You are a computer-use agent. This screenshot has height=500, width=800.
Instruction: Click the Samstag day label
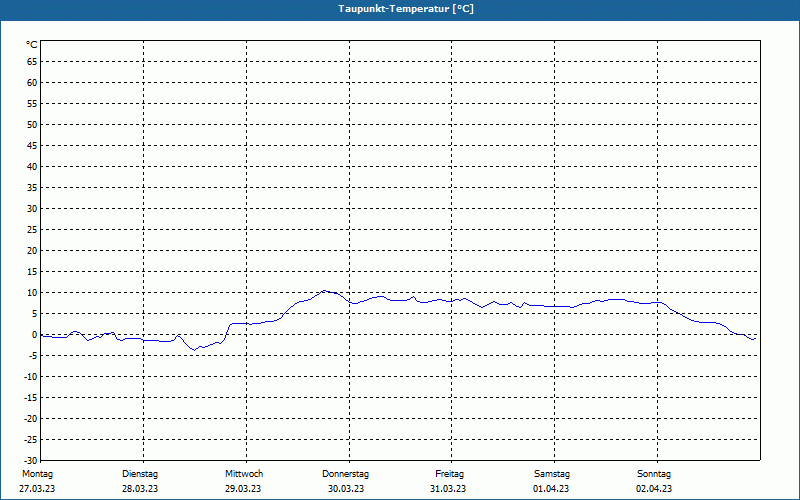pyautogui.click(x=552, y=474)
